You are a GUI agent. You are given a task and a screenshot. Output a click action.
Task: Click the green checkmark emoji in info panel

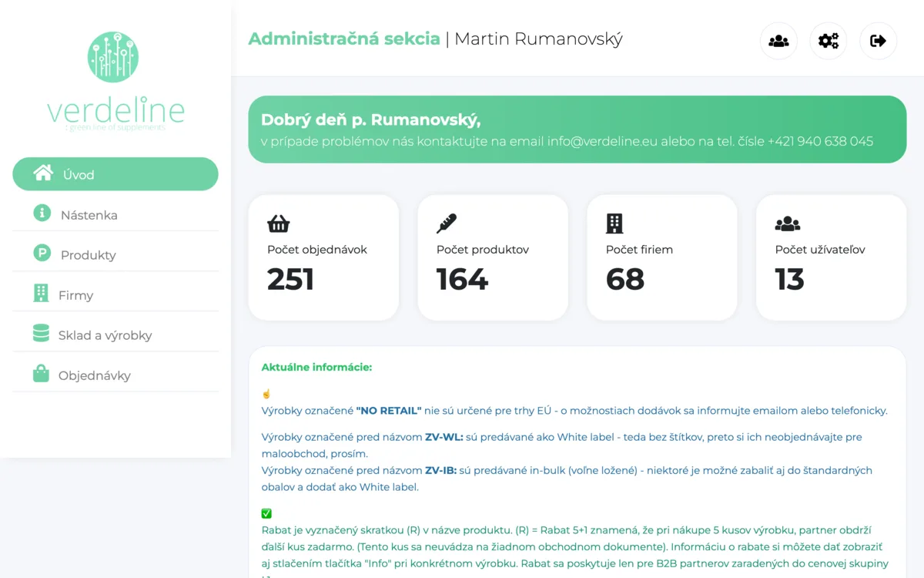[x=266, y=513]
